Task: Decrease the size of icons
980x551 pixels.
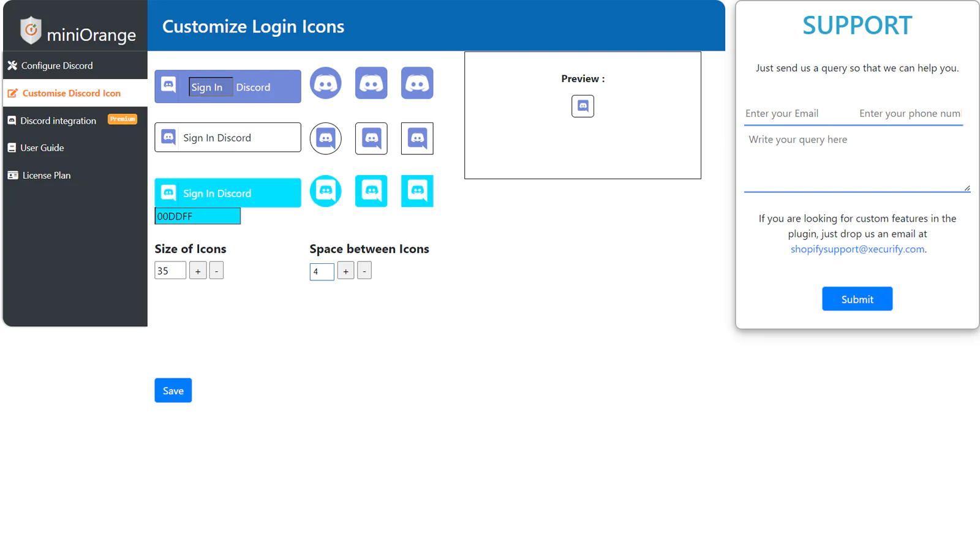Action: click(x=216, y=271)
